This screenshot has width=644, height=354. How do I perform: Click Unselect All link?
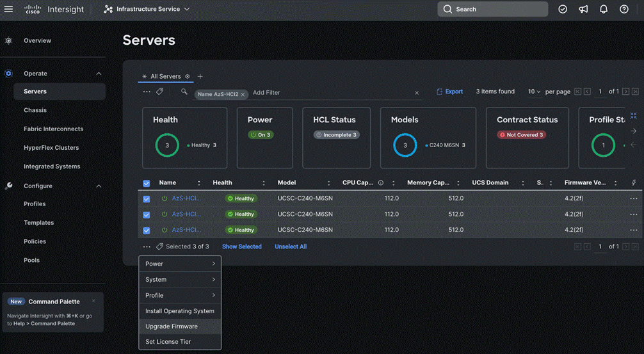point(291,246)
